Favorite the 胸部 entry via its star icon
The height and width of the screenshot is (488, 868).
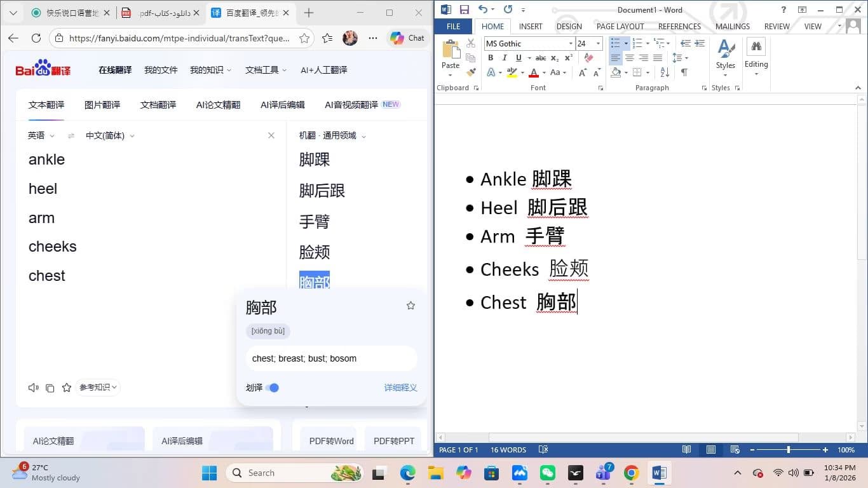click(x=410, y=306)
